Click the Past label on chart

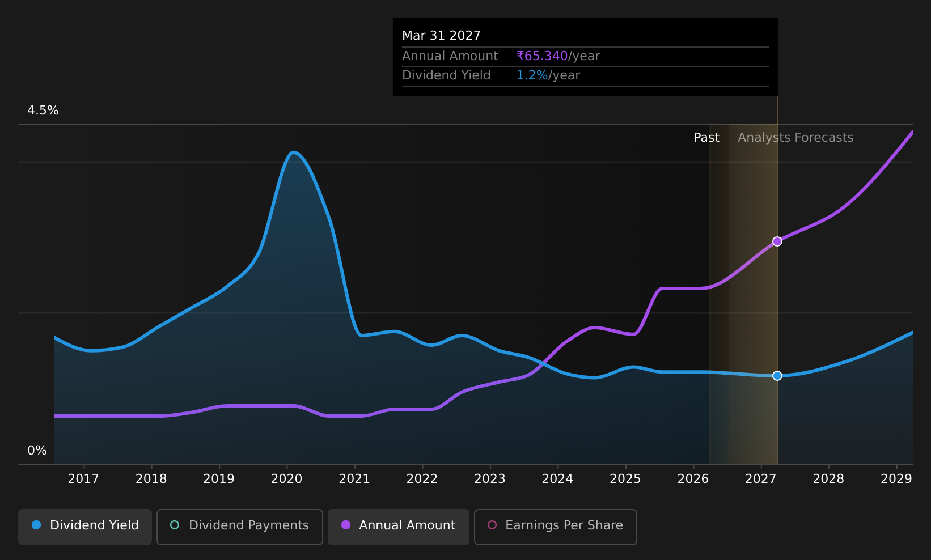click(706, 138)
